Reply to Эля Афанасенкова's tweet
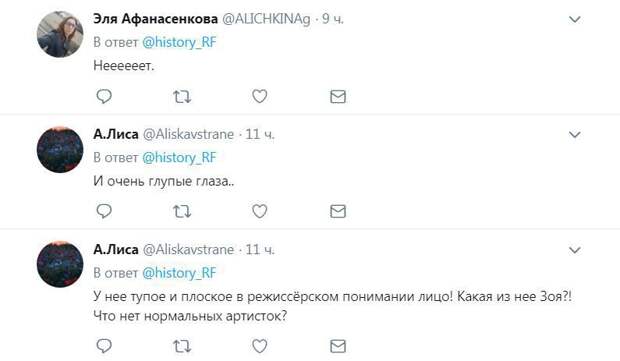The height and width of the screenshot is (361, 620). pos(104,96)
